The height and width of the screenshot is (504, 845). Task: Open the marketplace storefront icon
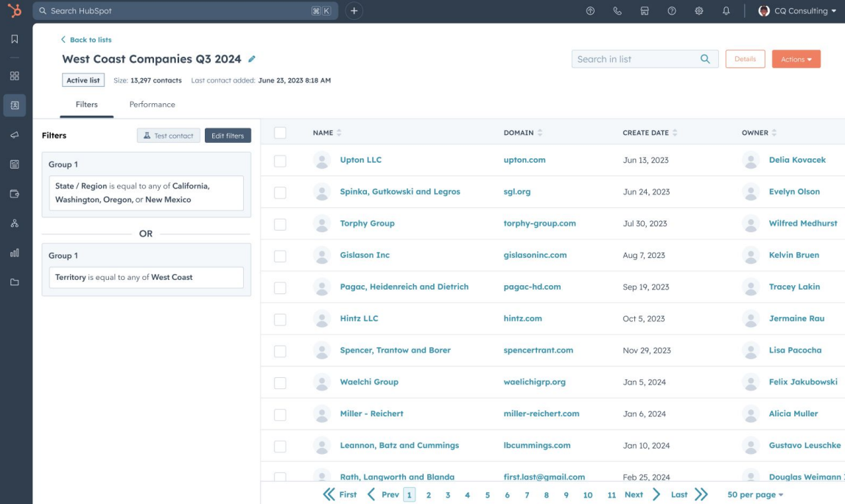645,11
